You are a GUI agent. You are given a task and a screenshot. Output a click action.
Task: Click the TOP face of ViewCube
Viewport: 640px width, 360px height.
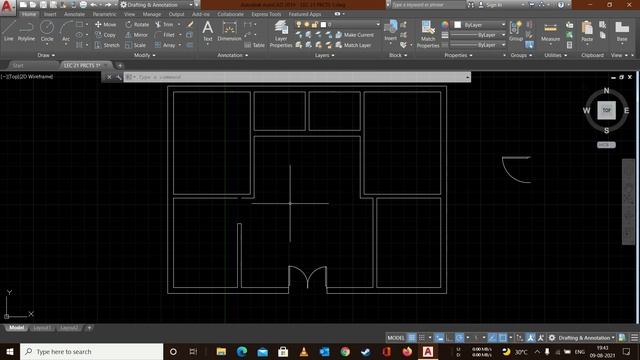(x=606, y=110)
